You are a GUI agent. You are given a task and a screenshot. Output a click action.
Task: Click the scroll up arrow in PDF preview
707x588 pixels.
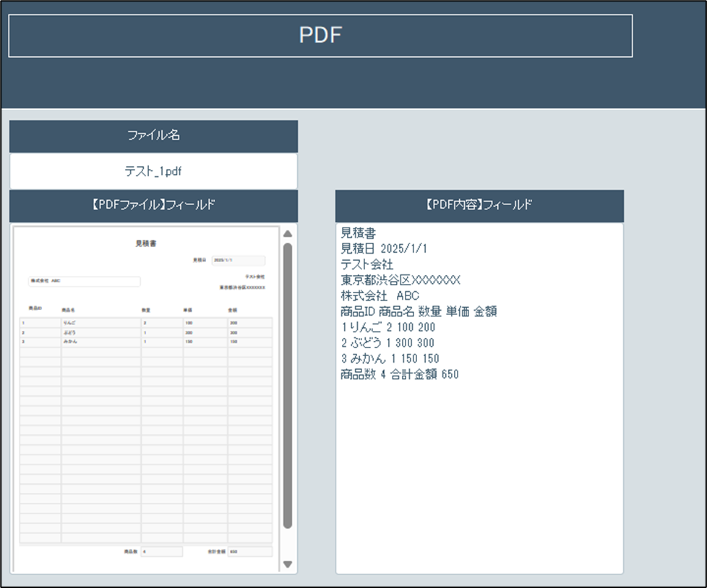pyautogui.click(x=288, y=234)
